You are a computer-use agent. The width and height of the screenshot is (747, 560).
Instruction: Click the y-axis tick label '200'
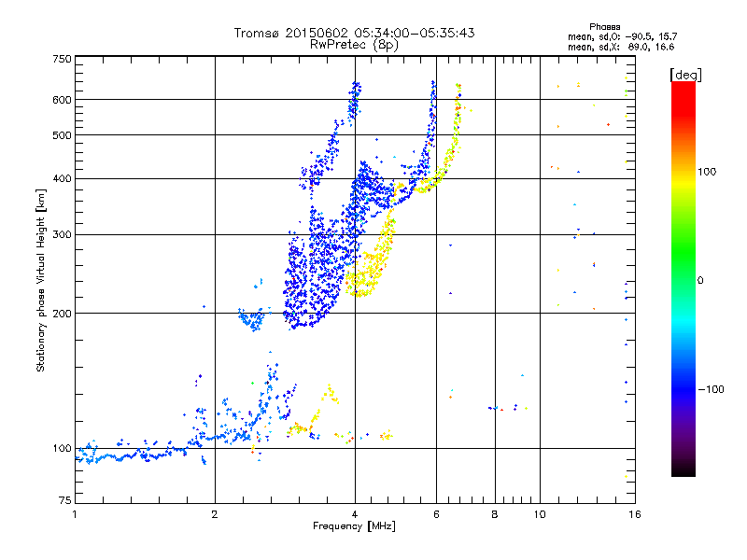(x=62, y=314)
